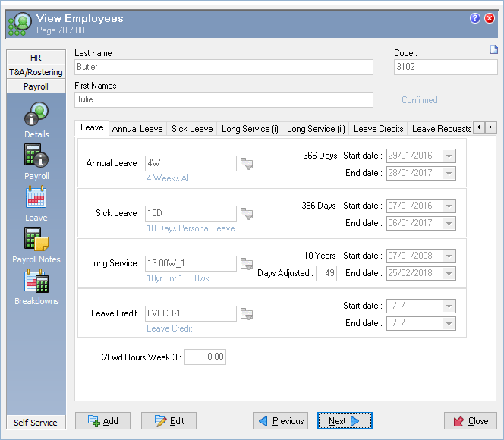This screenshot has width=504, height=440.
Task: Close the View Employees window with the red X
Action: tap(490, 18)
